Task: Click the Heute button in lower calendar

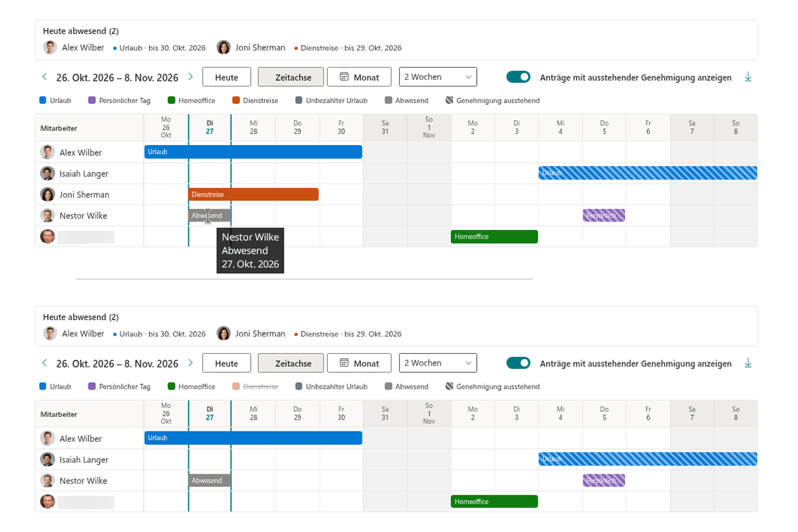Action: click(x=226, y=363)
